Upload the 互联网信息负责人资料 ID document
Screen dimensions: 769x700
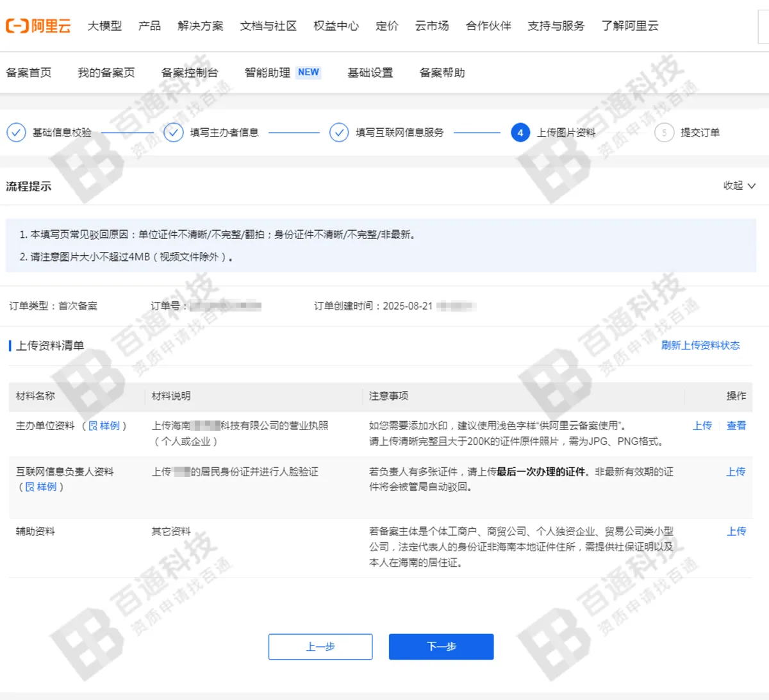point(736,472)
